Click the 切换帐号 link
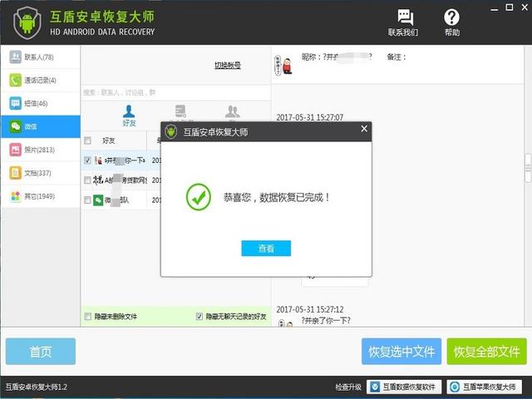 tap(227, 65)
